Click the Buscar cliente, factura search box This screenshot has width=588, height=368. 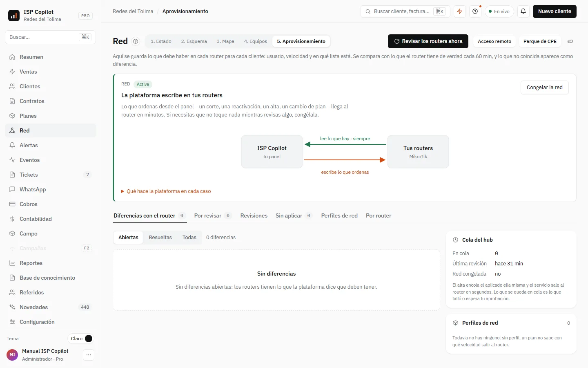[x=405, y=11]
